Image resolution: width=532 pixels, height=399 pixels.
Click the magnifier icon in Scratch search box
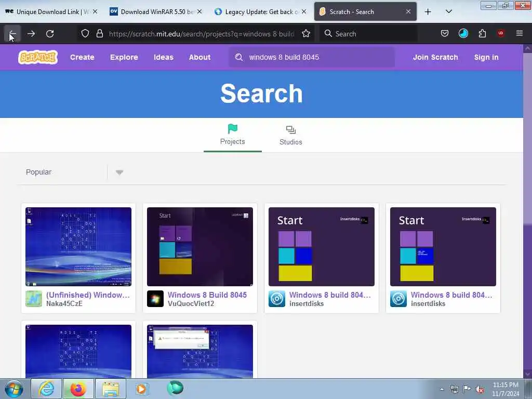point(239,57)
